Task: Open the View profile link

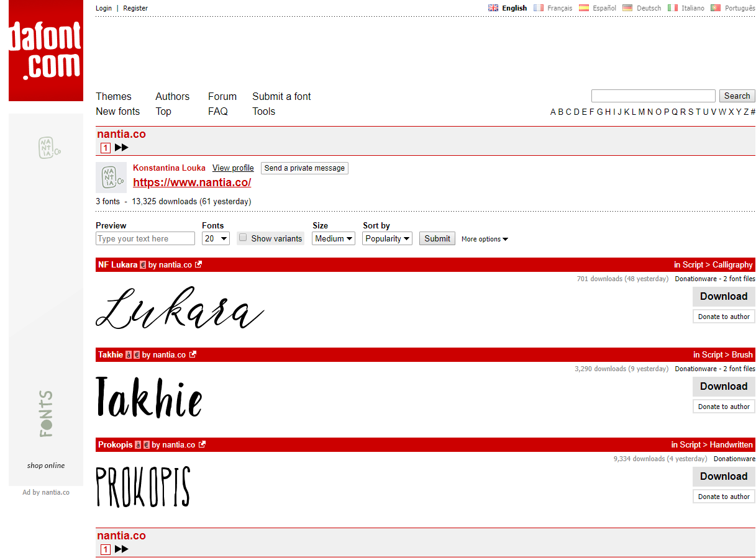Action: (233, 168)
